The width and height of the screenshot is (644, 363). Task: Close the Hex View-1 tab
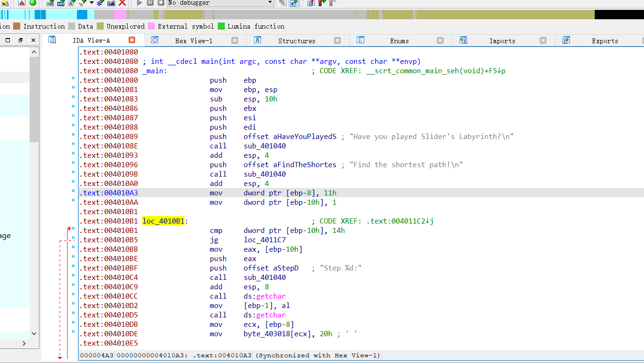click(x=235, y=40)
